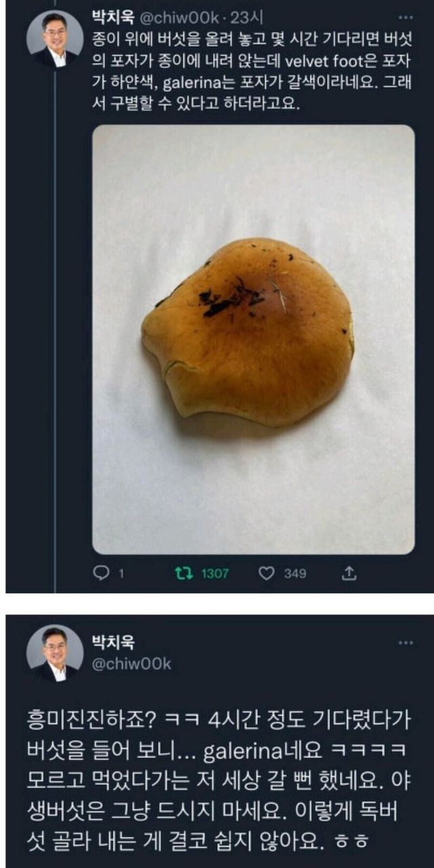Enlarge the mushroom cap photo
The height and width of the screenshot is (868, 434).
point(253,339)
